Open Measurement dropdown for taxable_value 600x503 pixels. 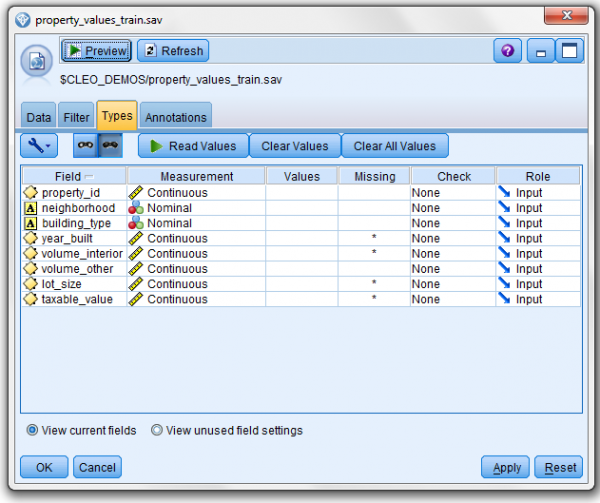pyautogui.click(x=196, y=299)
